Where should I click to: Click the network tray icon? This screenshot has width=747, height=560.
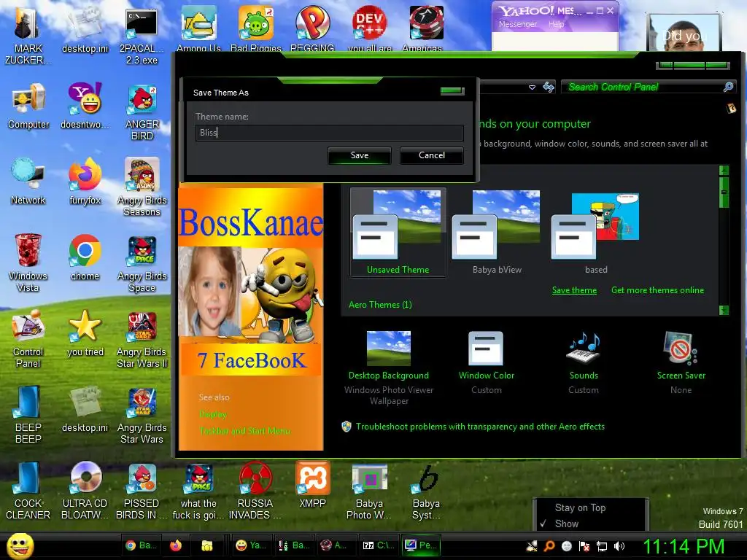(x=602, y=546)
